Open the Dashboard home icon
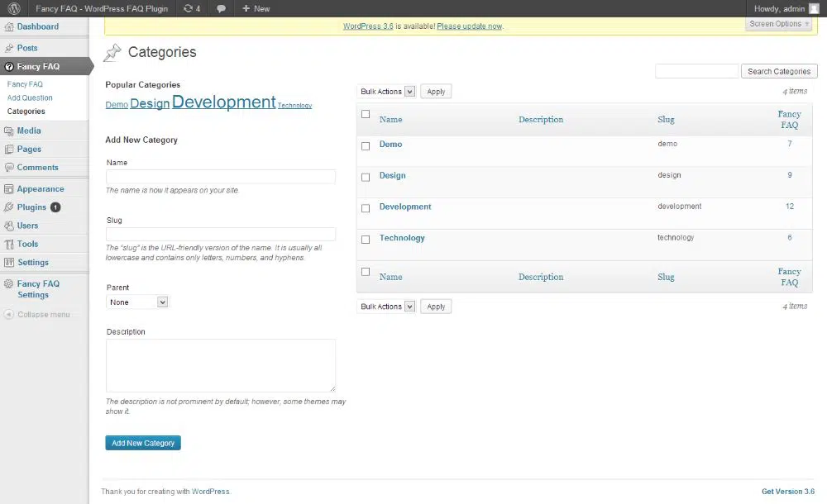This screenshot has height=504, width=827. (x=9, y=27)
